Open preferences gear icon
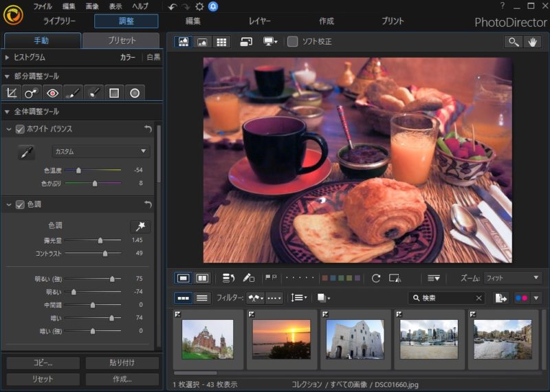 199,7
